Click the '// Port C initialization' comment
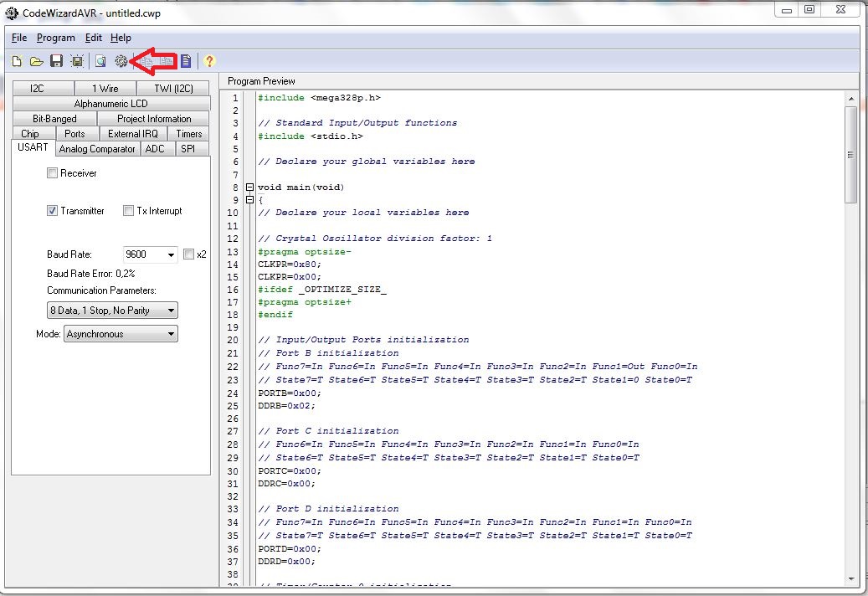 tap(328, 430)
